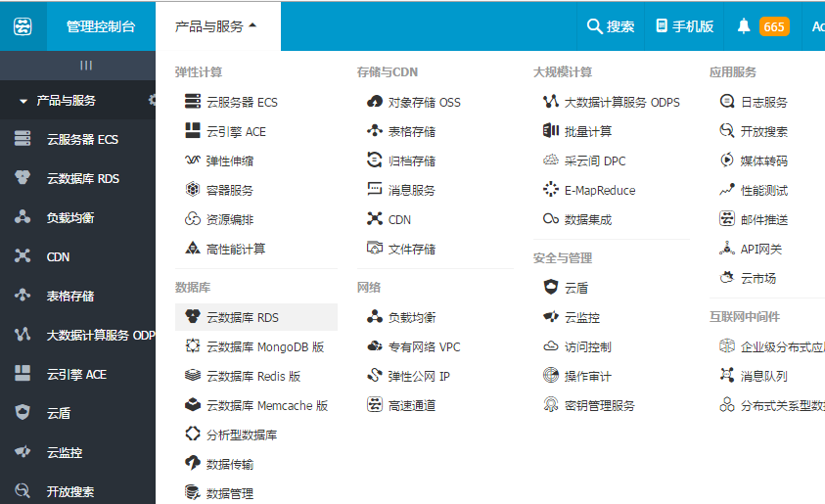
Task: Click the 云数据库 MongoDB 版 icon
Action: 193,345
